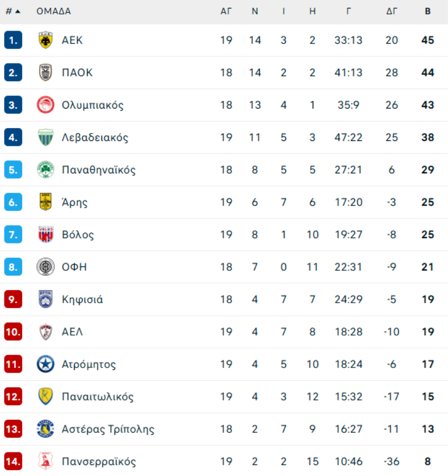Click the red position 14 badge
The width and height of the screenshot is (448, 476).
coord(13,462)
